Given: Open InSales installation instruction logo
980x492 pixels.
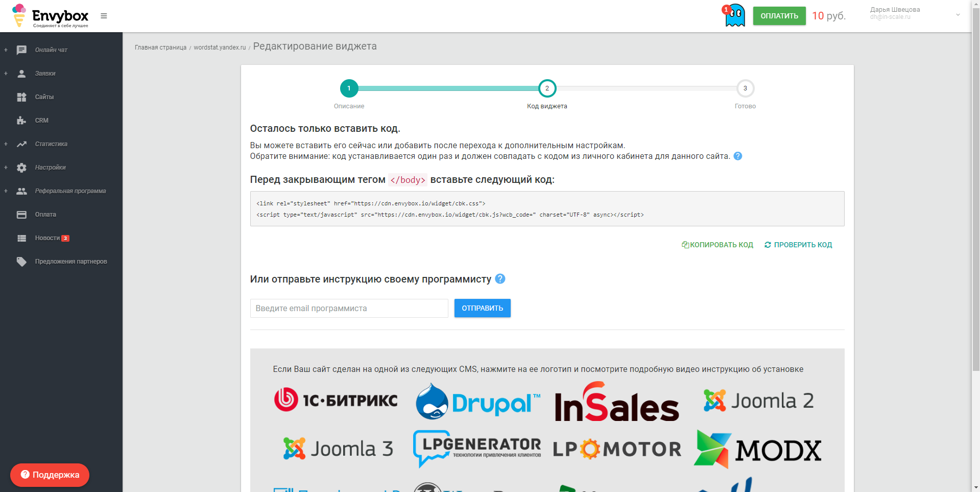Looking at the screenshot, I should coord(617,402).
